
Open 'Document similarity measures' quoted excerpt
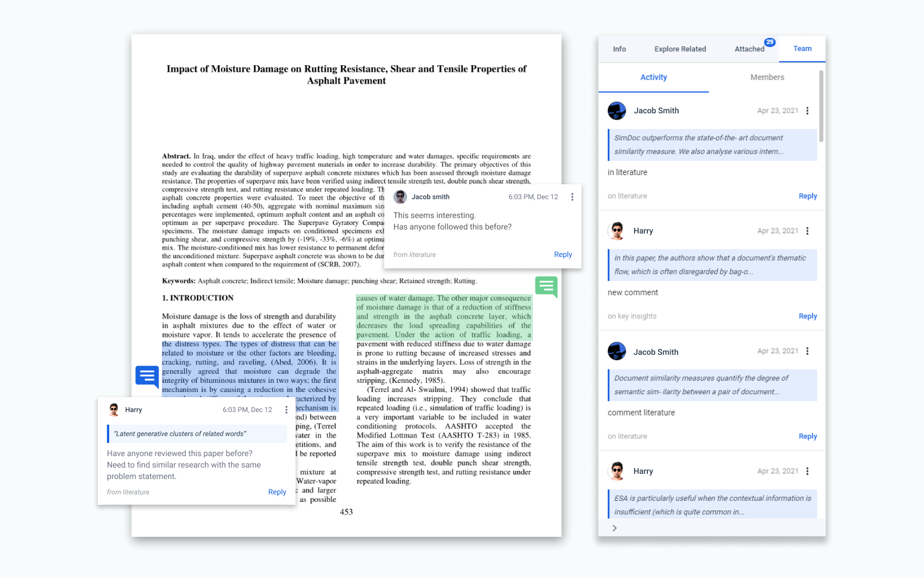tap(712, 385)
